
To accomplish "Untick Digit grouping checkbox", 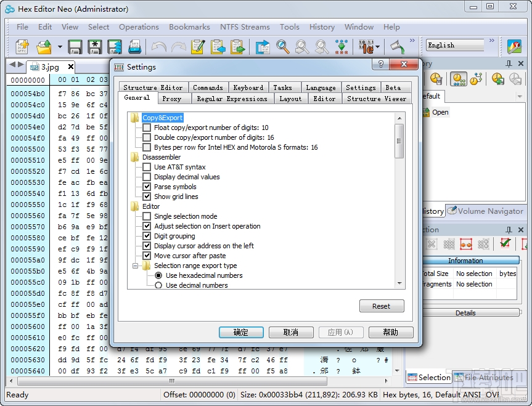I will click(x=147, y=236).
